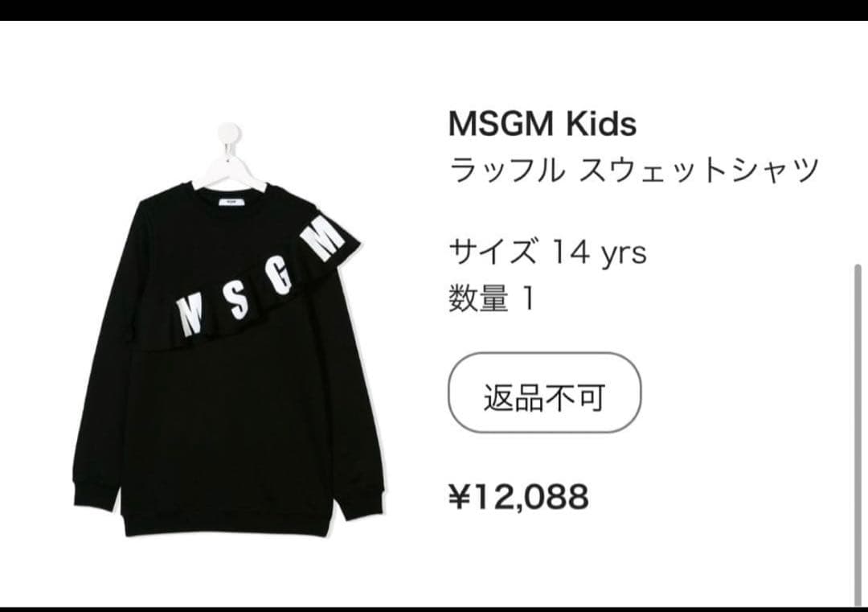This screenshot has width=868, height=612.
Task: Click the upper M on the sweatshirt shoulder
Action: (324, 238)
